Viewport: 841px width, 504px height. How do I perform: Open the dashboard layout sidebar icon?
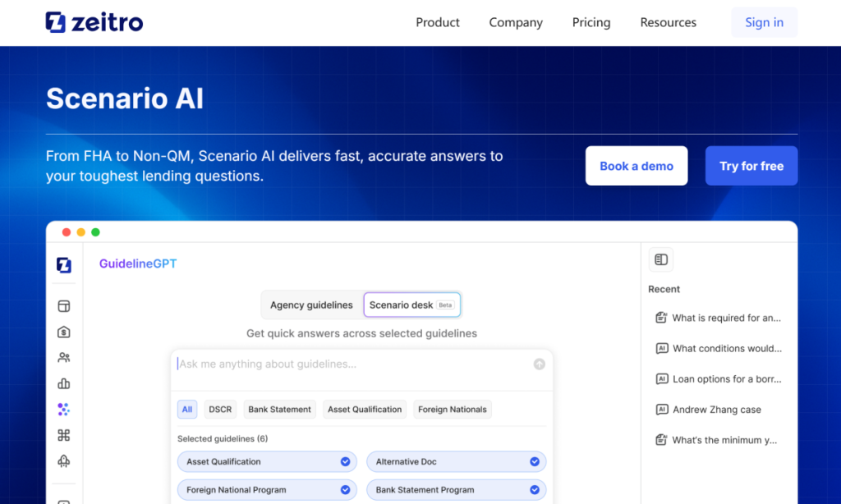[64, 306]
